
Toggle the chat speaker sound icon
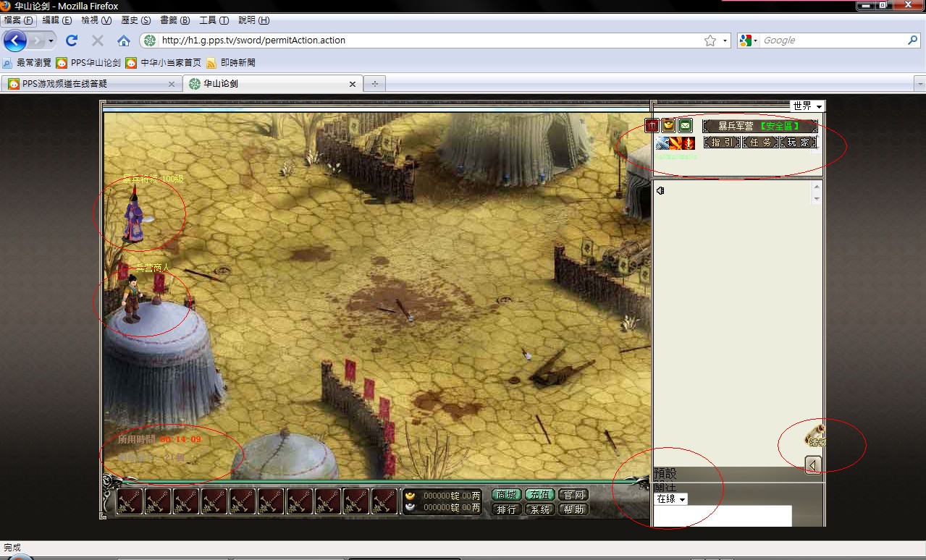click(660, 191)
